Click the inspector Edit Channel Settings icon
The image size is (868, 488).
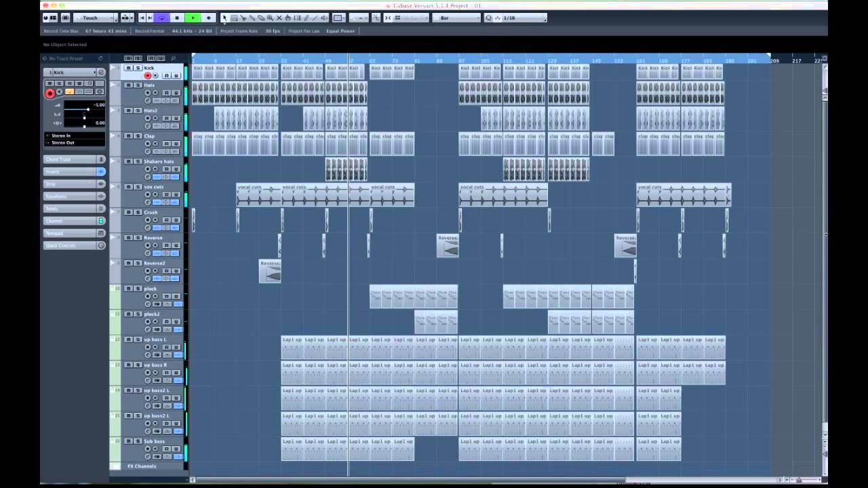tap(101, 73)
